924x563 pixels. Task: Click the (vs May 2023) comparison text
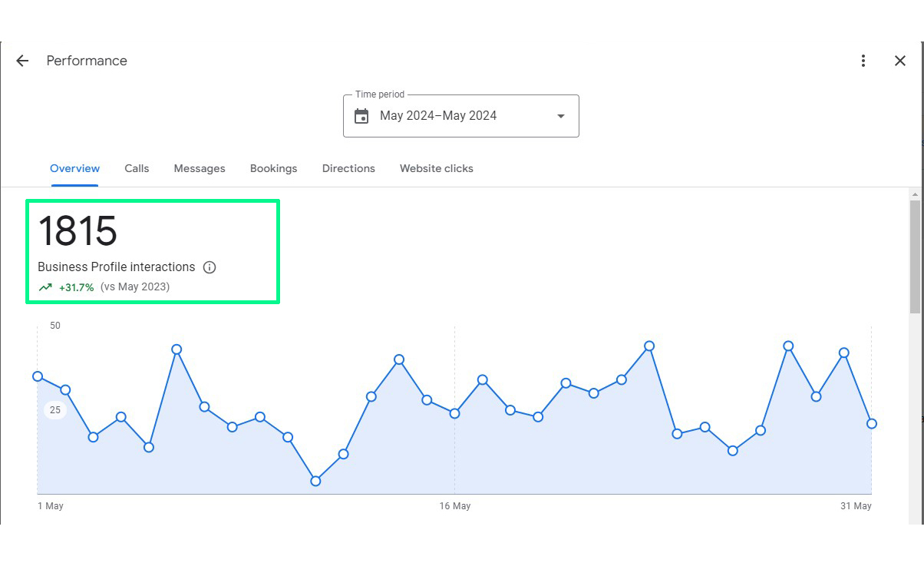pos(135,287)
